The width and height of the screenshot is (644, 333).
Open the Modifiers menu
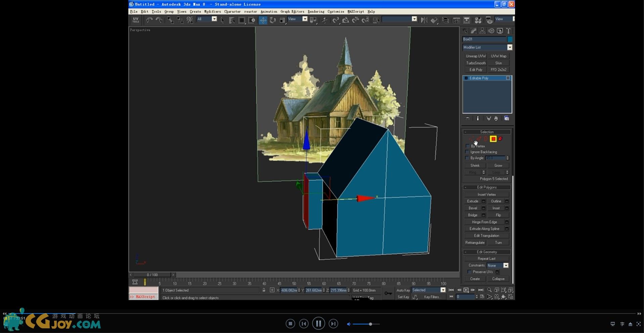click(x=213, y=11)
